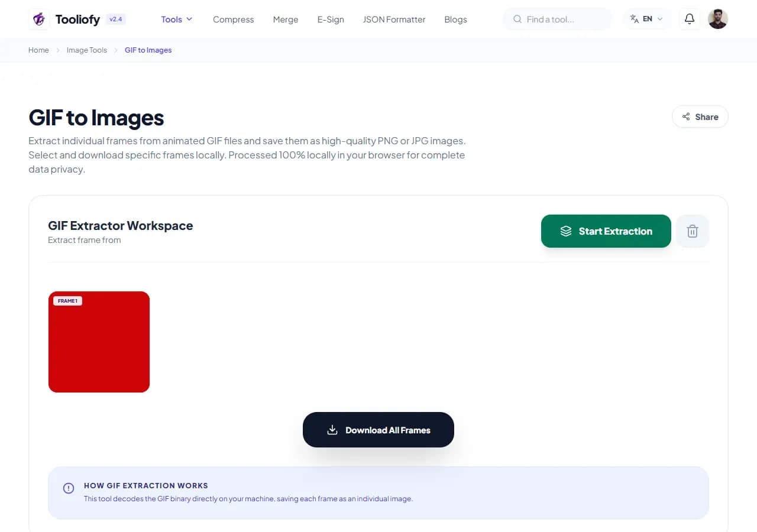Click the Download All Frames button
This screenshot has height=532, width=757.
pyautogui.click(x=378, y=430)
